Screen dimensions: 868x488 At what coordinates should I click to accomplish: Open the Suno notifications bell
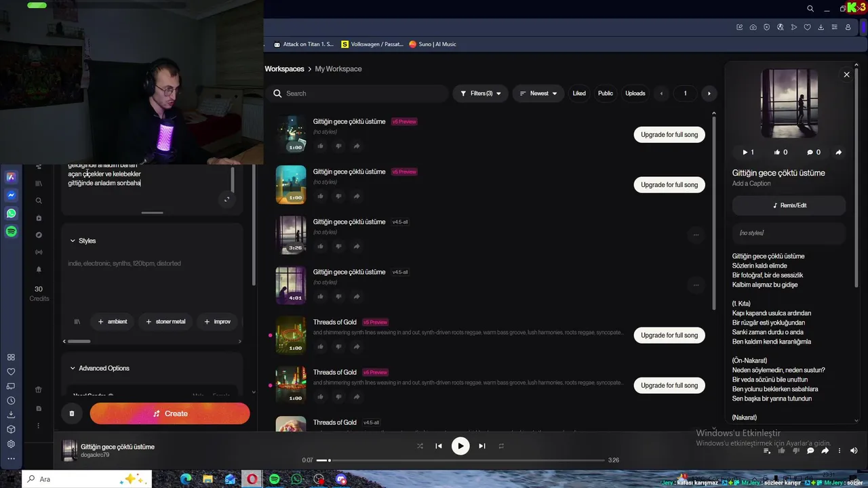(39, 270)
